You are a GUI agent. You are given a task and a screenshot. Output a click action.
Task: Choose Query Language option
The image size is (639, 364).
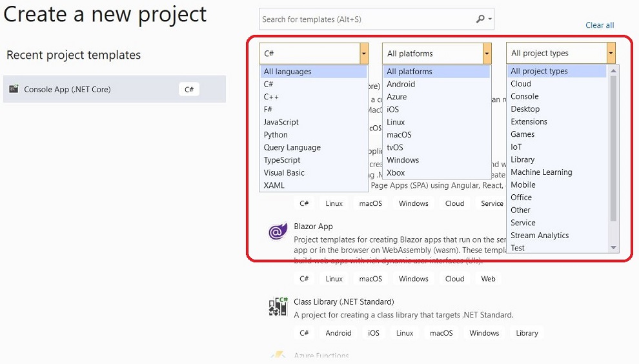click(x=314, y=147)
